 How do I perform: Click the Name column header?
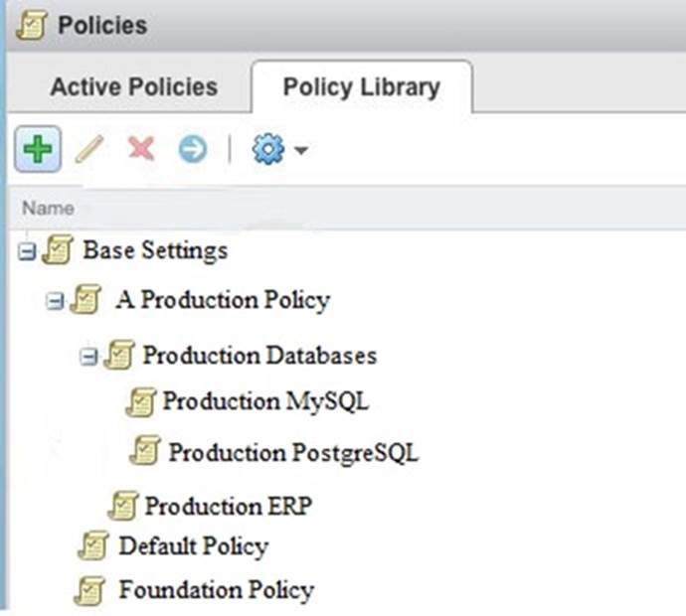coord(48,209)
